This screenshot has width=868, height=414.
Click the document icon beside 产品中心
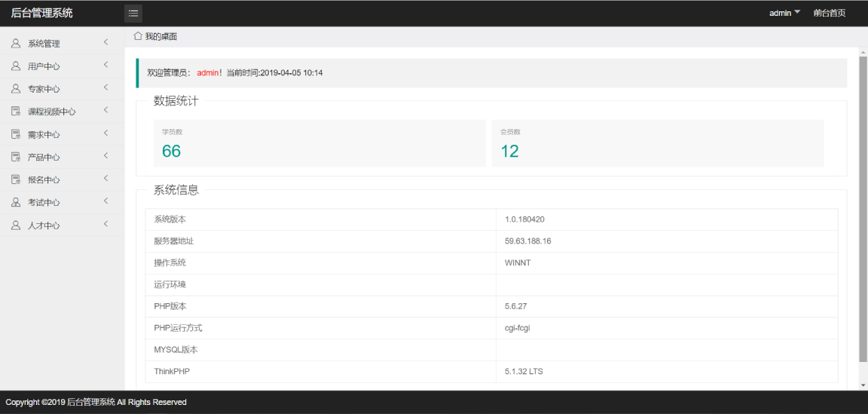click(16, 157)
